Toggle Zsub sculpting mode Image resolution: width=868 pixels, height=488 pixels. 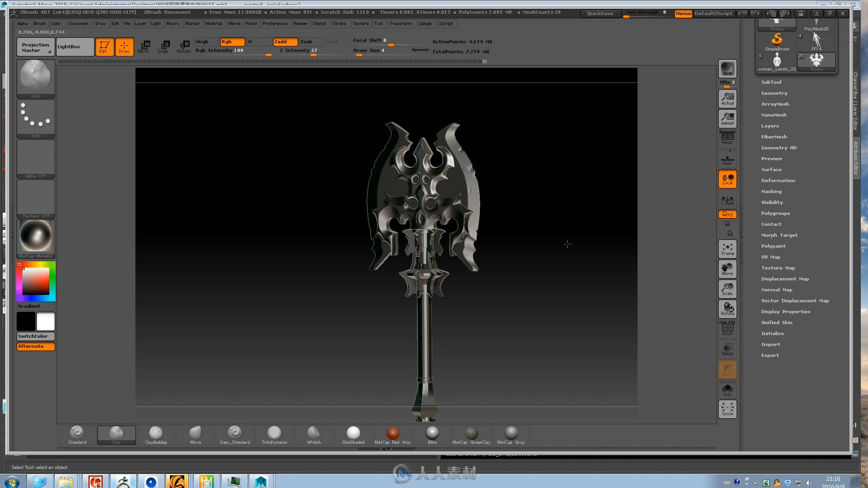coord(307,41)
